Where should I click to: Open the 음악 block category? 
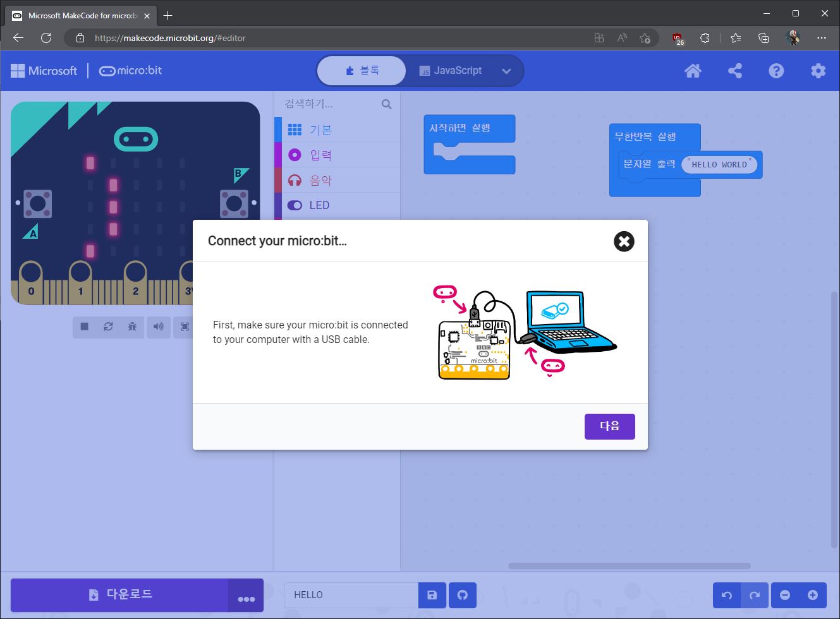(x=338, y=180)
